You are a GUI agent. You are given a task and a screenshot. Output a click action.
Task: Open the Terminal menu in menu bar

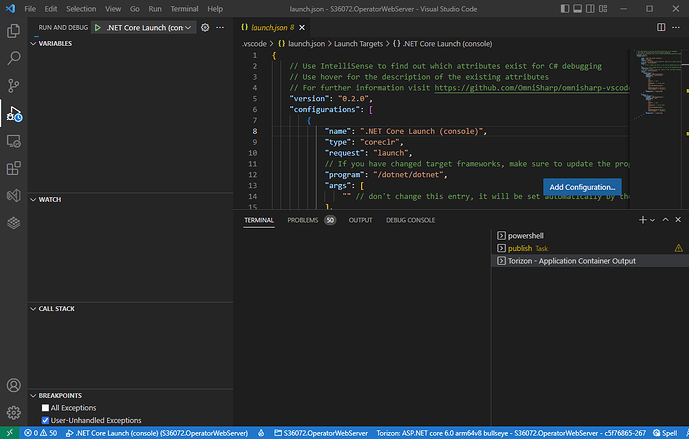[x=184, y=8]
